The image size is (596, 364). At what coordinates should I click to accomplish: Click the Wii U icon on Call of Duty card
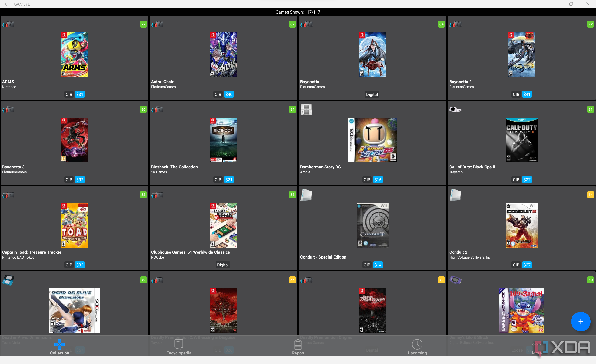(455, 110)
